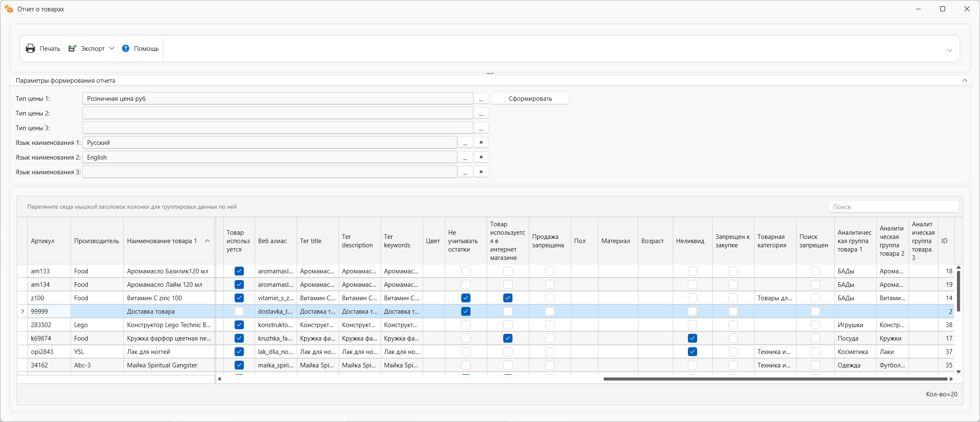Toggle Товар используется for am133 row
The image size is (980, 422).
coord(239,271)
